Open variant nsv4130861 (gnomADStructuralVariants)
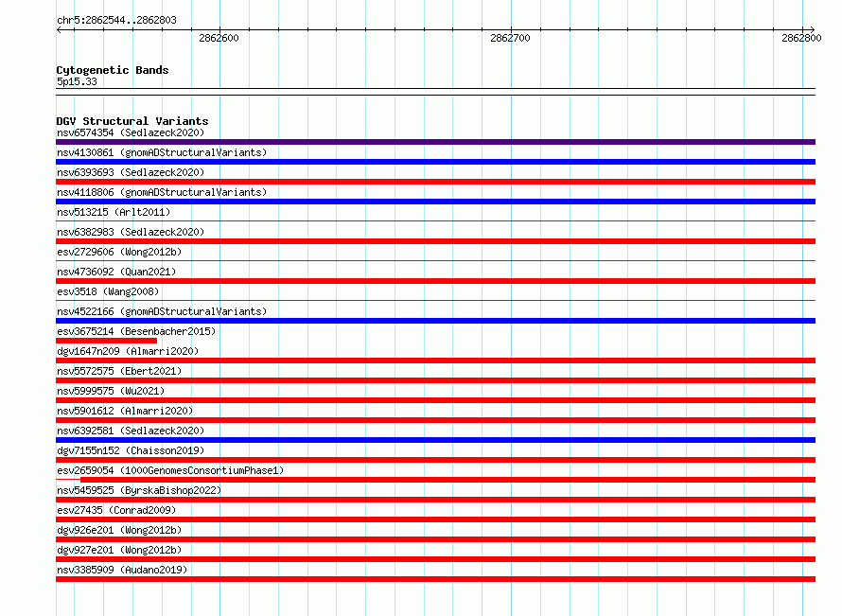This screenshot has height=616, width=842. click(162, 152)
